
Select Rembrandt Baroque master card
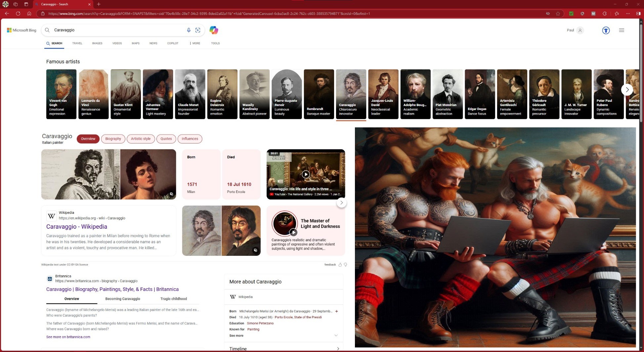[x=319, y=94]
